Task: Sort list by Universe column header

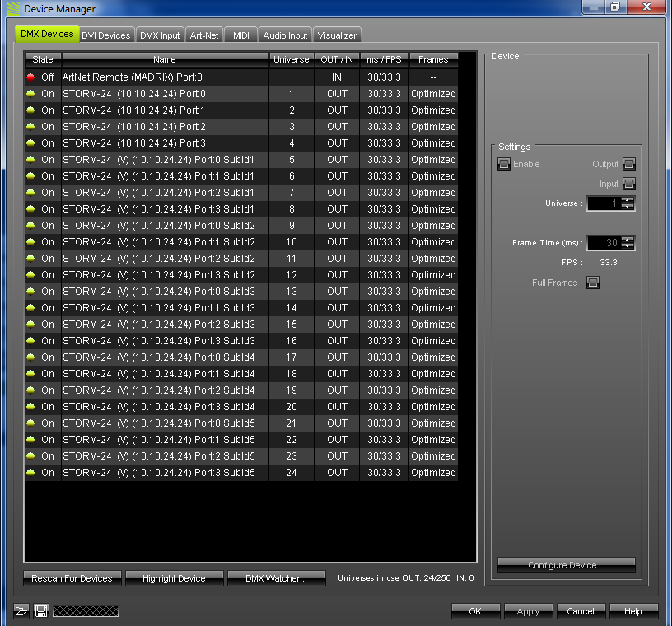Action: tap(292, 59)
